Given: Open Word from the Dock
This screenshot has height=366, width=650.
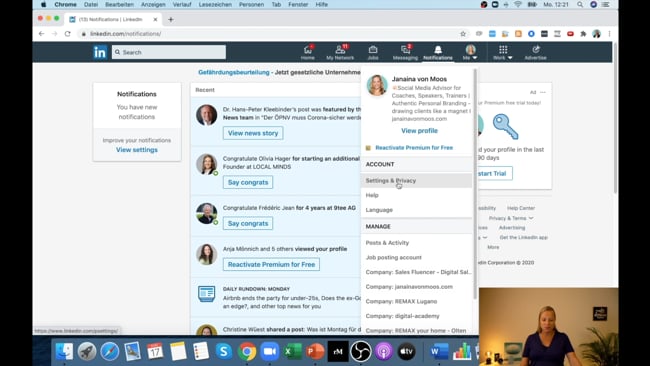Looking at the screenshot, I should click(439, 351).
